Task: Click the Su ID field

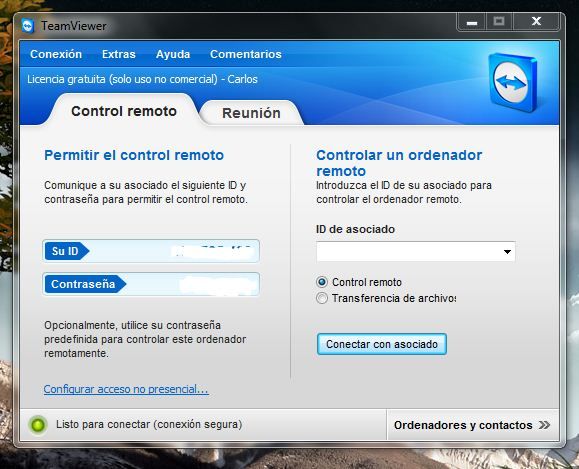Action: click(x=151, y=251)
